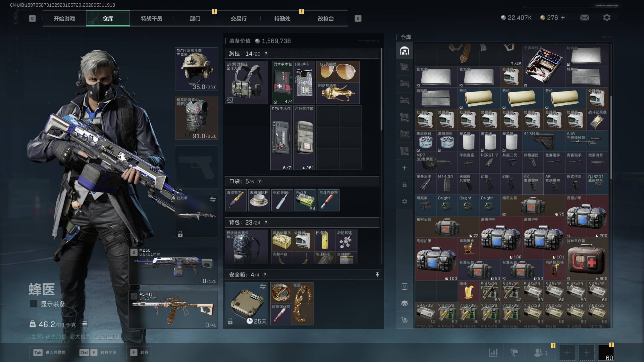Select the GIR野战胸挂 chest rig
Image resolution: width=644 pixels, height=362 pixels.
[x=247, y=82]
